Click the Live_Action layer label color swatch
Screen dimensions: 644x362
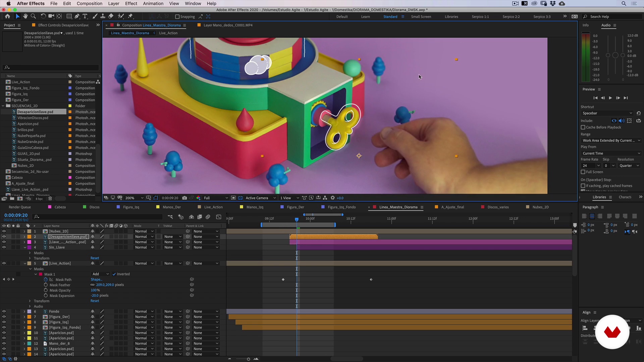(x=29, y=263)
